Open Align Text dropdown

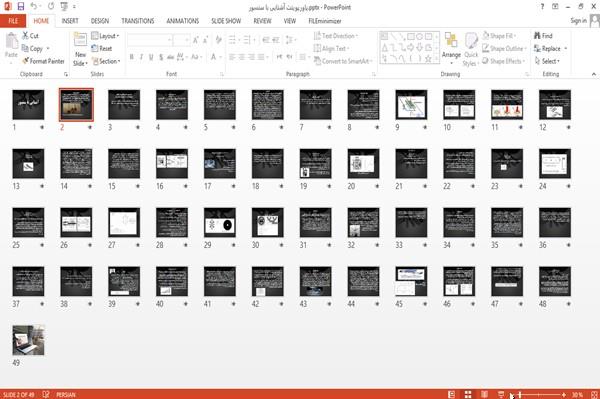point(331,49)
